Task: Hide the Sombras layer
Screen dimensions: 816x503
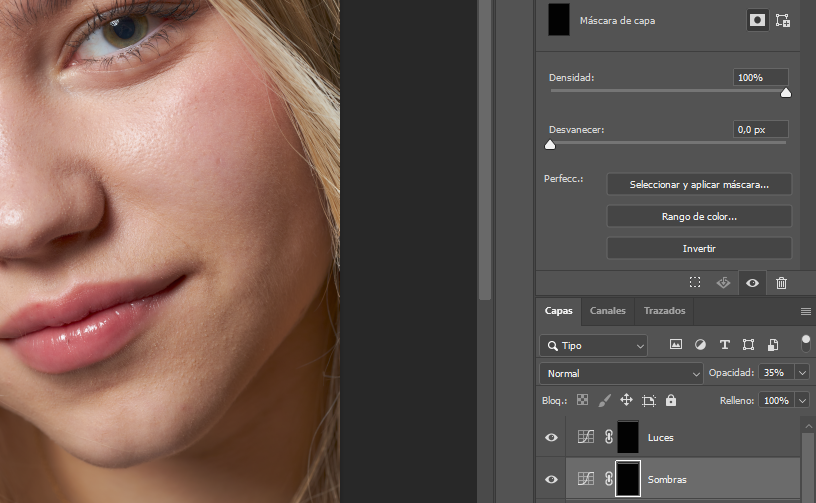Action: [x=551, y=479]
